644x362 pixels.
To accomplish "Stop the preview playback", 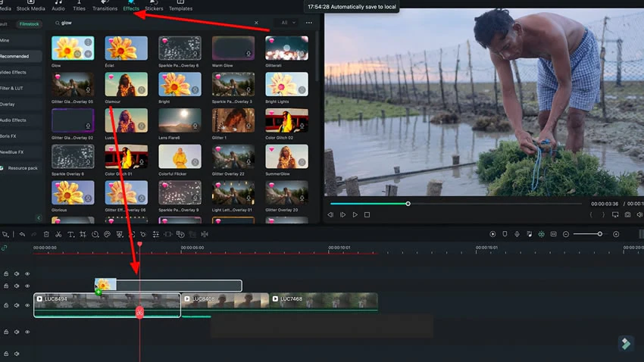I will click(x=367, y=214).
